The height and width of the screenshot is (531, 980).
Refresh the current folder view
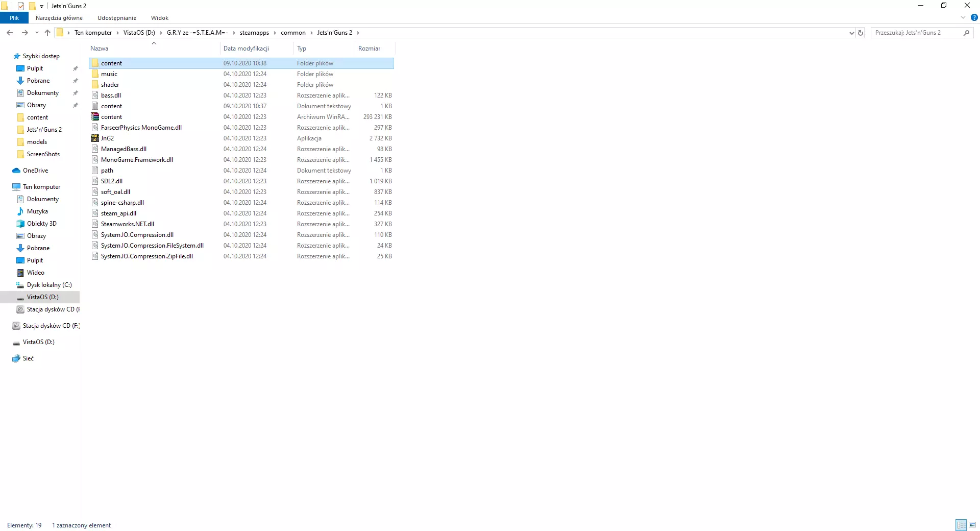pyautogui.click(x=861, y=33)
